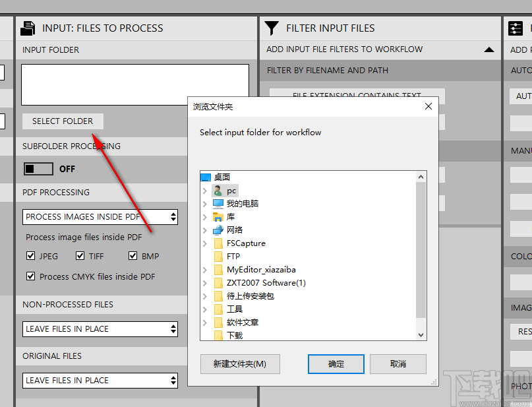Expand the 网络 tree node

tap(204, 230)
